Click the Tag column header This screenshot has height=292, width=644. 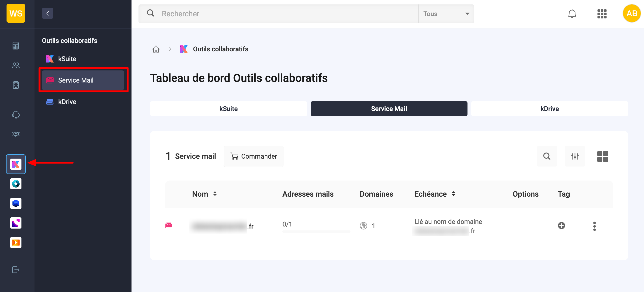point(564,194)
